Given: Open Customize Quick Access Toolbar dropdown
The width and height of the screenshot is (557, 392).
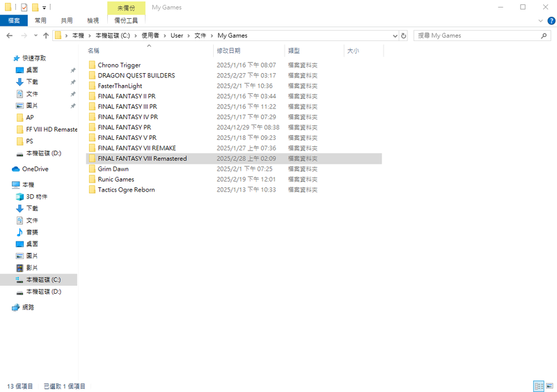Looking at the screenshot, I should tap(45, 8).
